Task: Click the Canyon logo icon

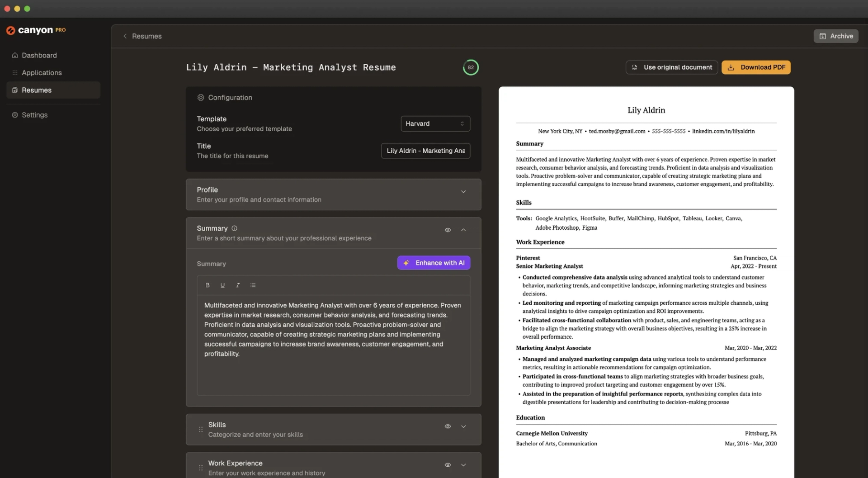Action: coord(11,30)
